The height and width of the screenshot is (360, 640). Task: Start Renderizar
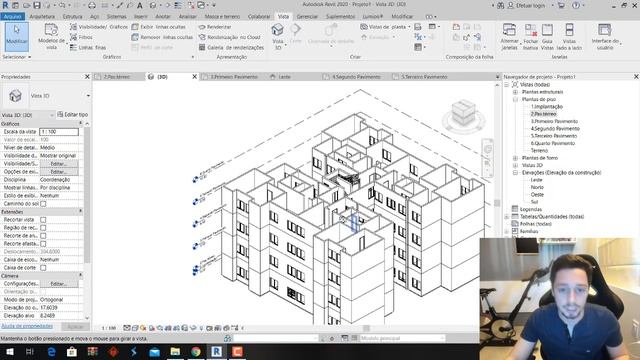(x=215, y=27)
